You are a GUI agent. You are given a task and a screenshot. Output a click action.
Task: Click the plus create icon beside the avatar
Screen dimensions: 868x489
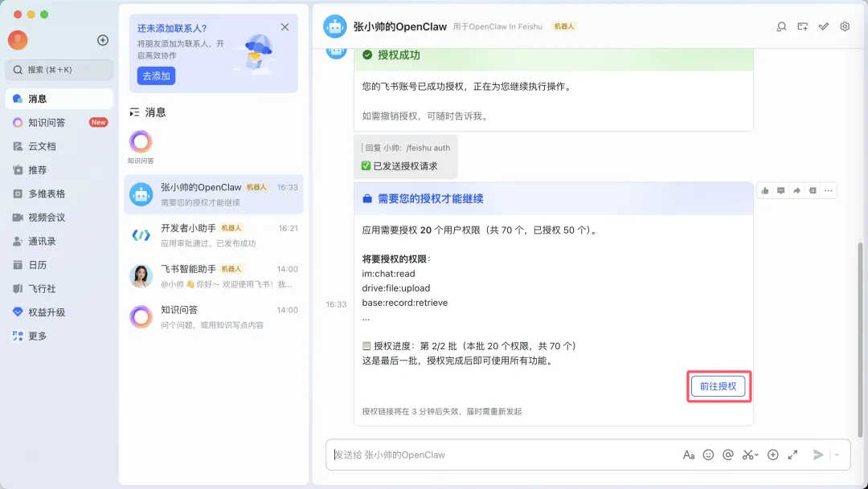tap(102, 40)
